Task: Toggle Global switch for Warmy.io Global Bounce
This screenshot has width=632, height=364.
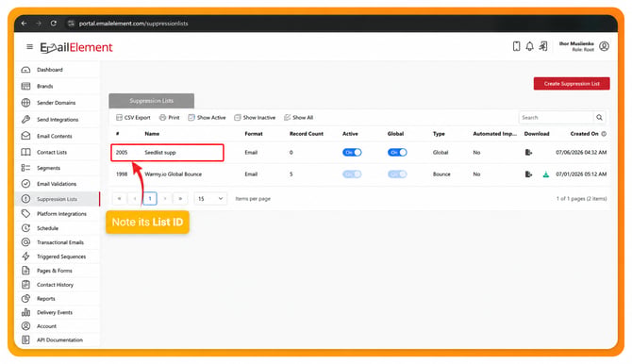Action: [397, 174]
